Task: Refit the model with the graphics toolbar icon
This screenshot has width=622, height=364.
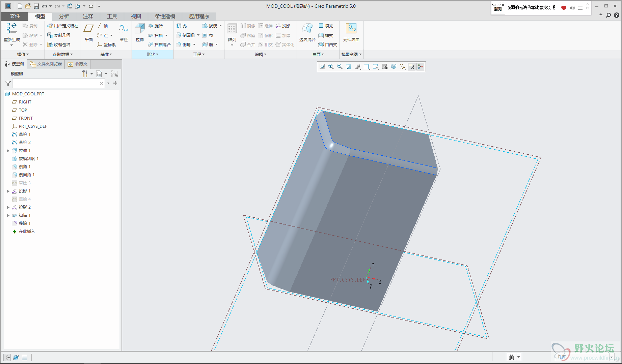Action: pos(322,67)
